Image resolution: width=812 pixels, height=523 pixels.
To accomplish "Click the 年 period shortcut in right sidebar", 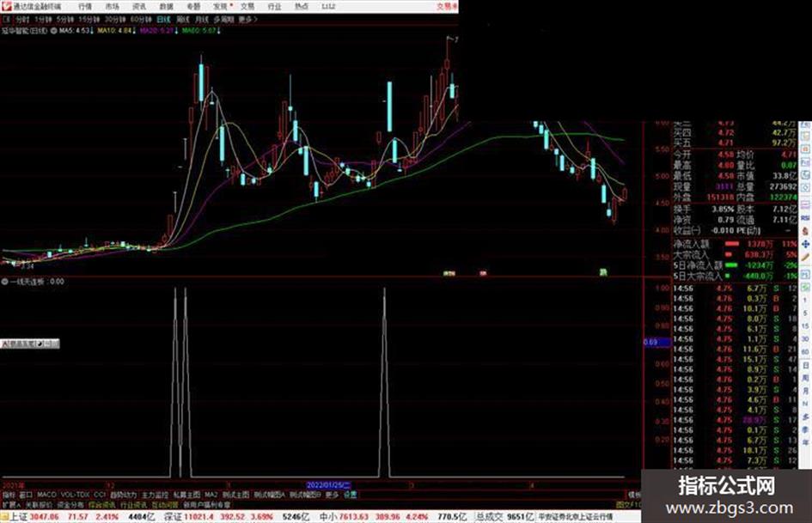I will click(x=805, y=443).
